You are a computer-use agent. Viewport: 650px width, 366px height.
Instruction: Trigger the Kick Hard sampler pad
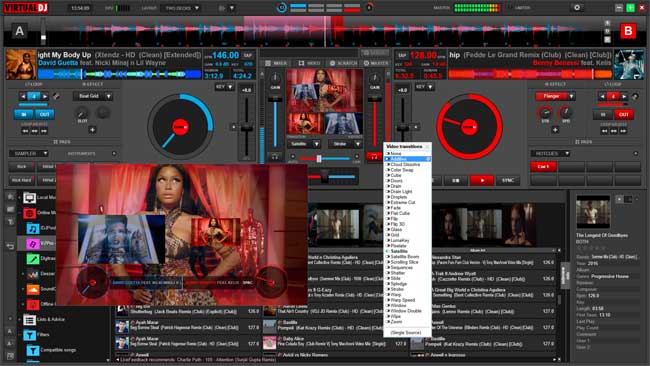[x=22, y=180]
